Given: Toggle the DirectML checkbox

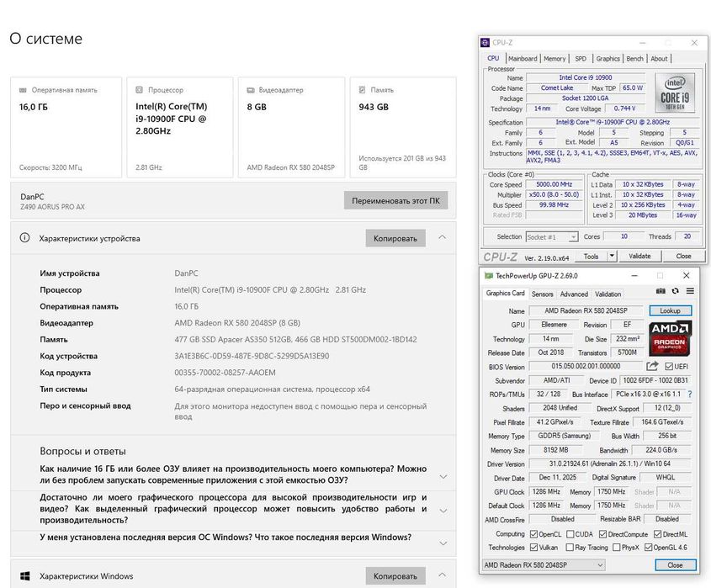Looking at the screenshot, I should pos(657,534).
